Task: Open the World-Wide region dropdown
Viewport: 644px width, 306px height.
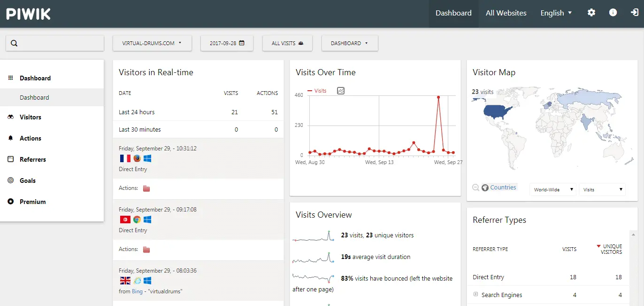Action: pyautogui.click(x=553, y=189)
